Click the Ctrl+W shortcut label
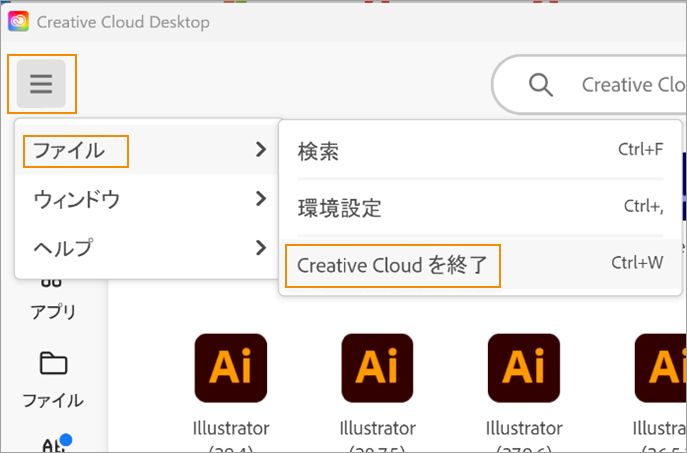Viewport: 687px width, 453px height. tap(637, 263)
